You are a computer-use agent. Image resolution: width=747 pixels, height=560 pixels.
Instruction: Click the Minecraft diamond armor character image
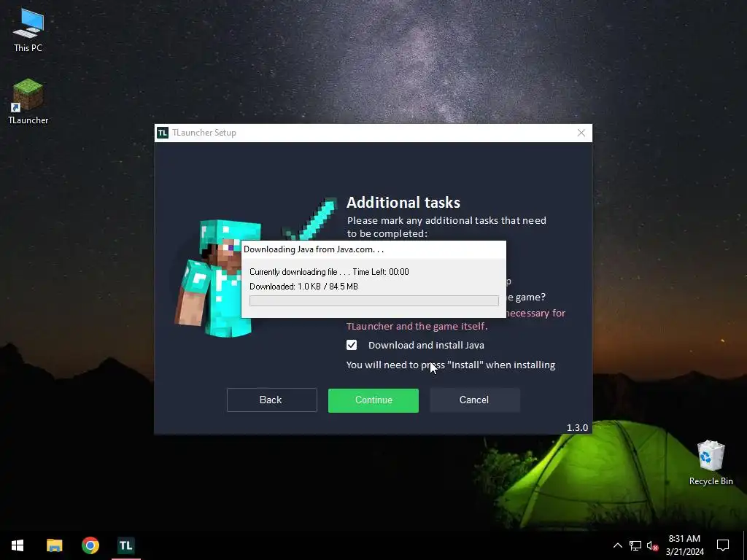coord(219,278)
